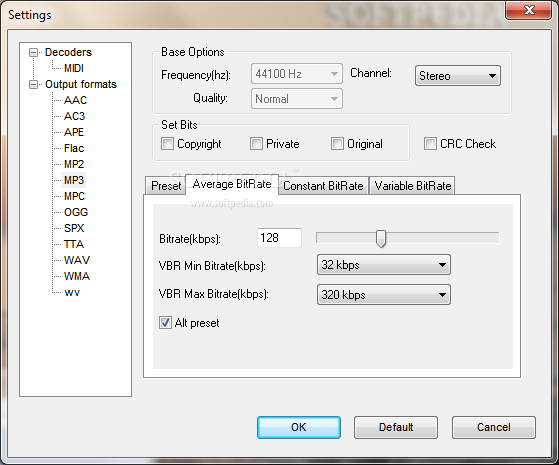The width and height of the screenshot is (559, 465).
Task: Select the Flac output format
Action: [x=74, y=148]
